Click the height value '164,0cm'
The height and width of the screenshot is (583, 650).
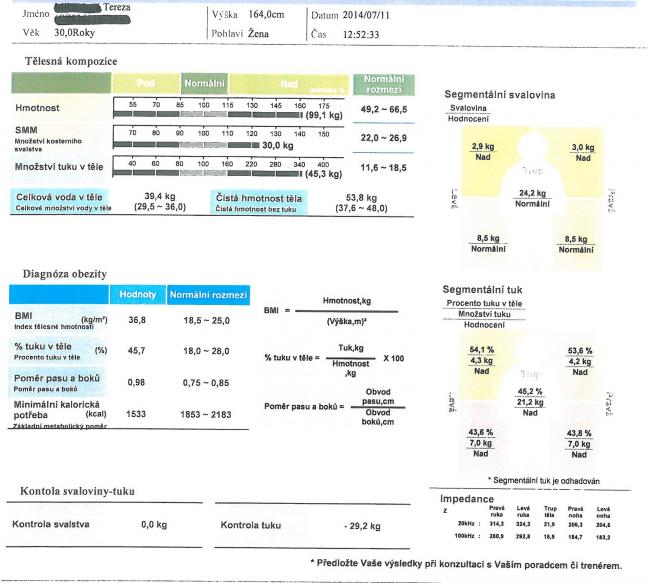(x=266, y=15)
